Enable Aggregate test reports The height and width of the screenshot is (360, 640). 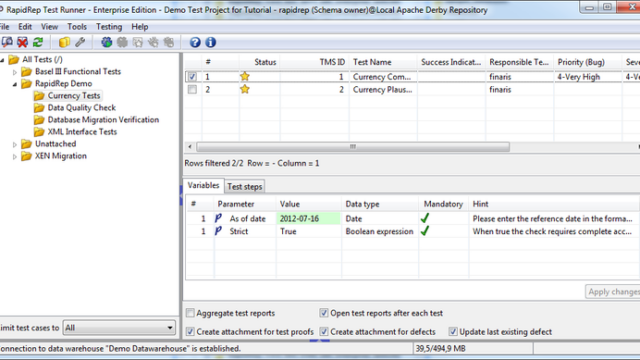(190, 313)
